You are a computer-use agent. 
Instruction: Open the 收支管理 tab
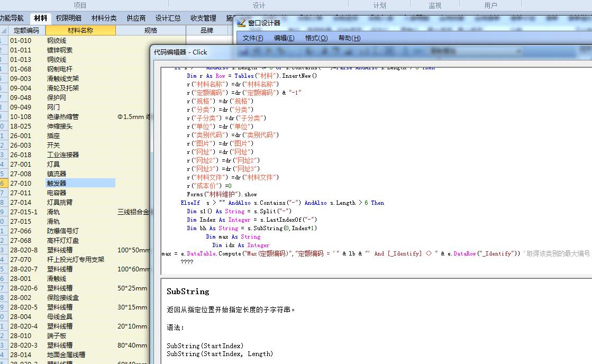pyautogui.click(x=203, y=18)
